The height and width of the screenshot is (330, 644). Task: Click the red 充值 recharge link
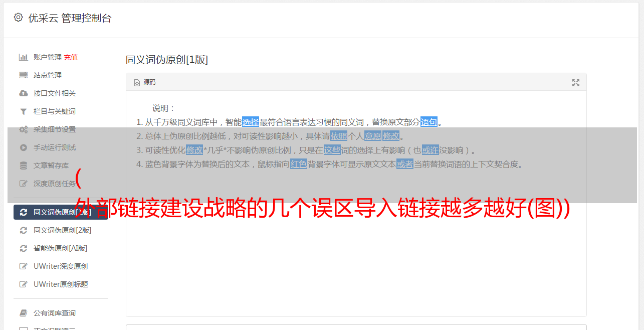click(x=71, y=57)
